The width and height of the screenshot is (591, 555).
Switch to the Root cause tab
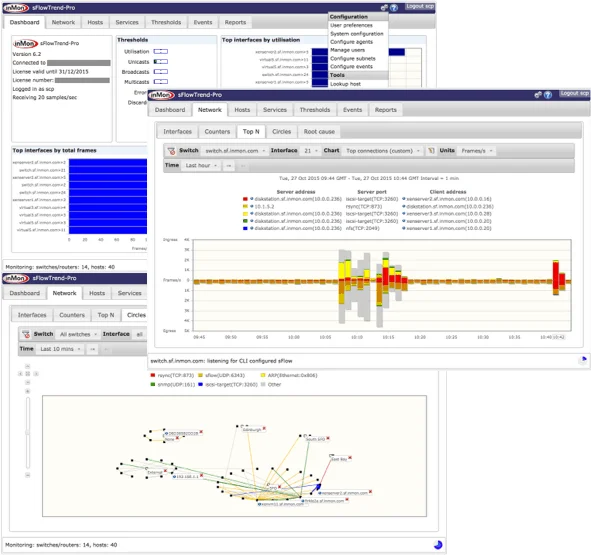(319, 132)
